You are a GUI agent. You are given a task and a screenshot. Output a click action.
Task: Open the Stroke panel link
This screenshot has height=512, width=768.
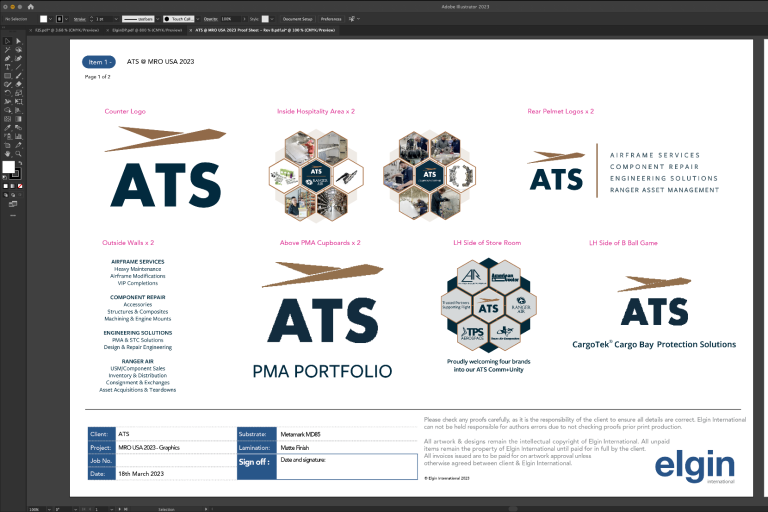pyautogui.click(x=79, y=19)
